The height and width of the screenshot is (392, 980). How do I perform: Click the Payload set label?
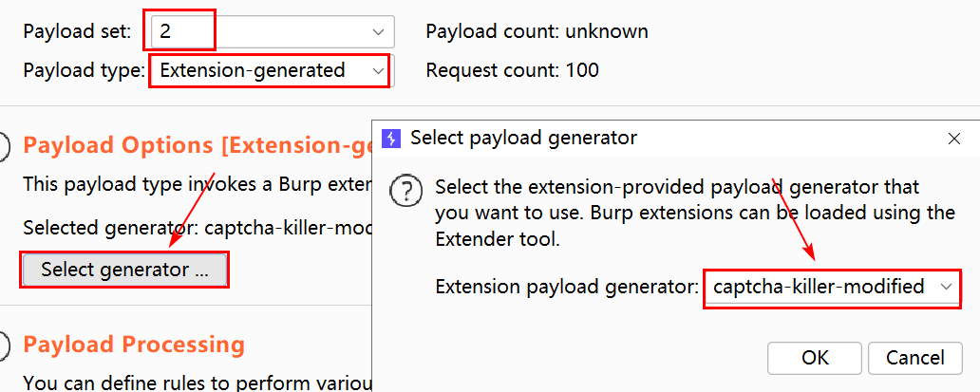pyautogui.click(x=77, y=31)
